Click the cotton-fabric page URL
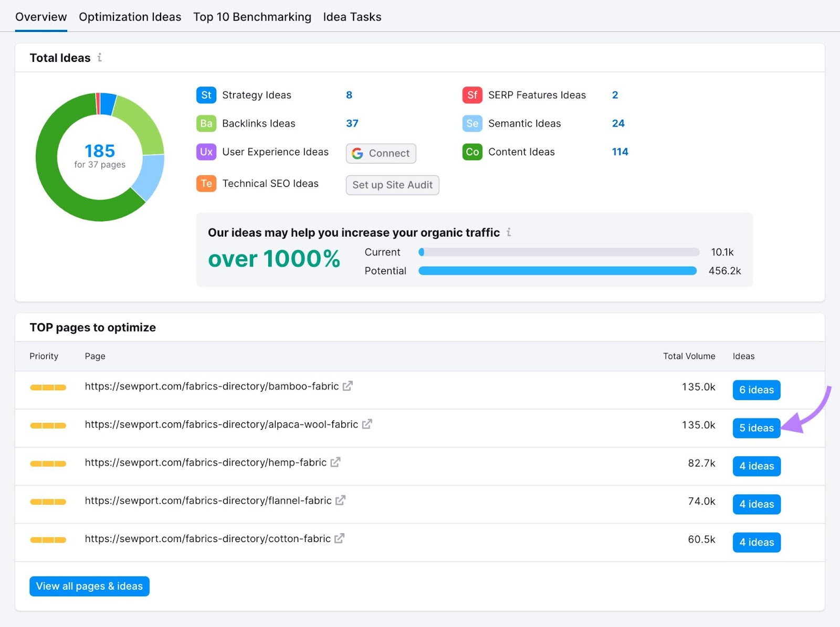This screenshot has width=840, height=627. pos(208,538)
